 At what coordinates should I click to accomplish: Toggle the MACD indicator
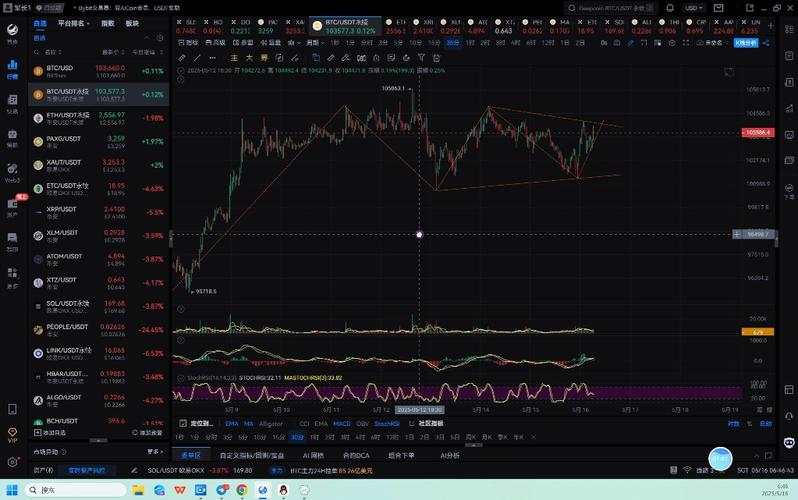342,423
